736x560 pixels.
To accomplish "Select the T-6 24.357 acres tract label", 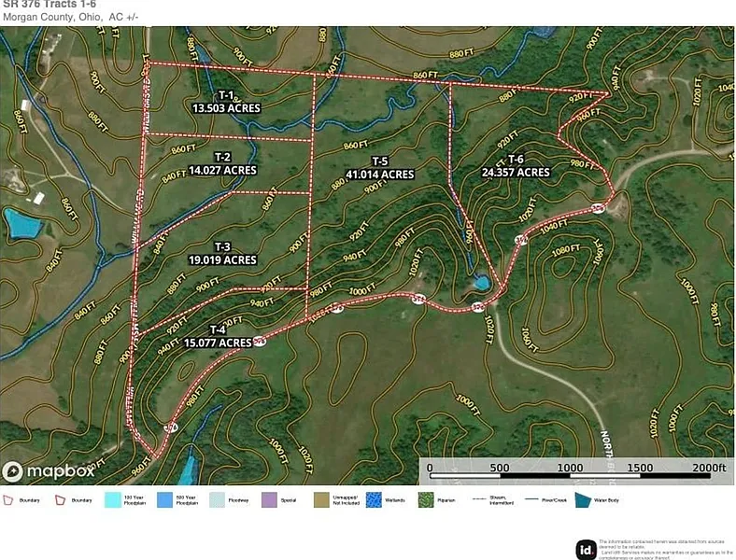I will (516, 166).
